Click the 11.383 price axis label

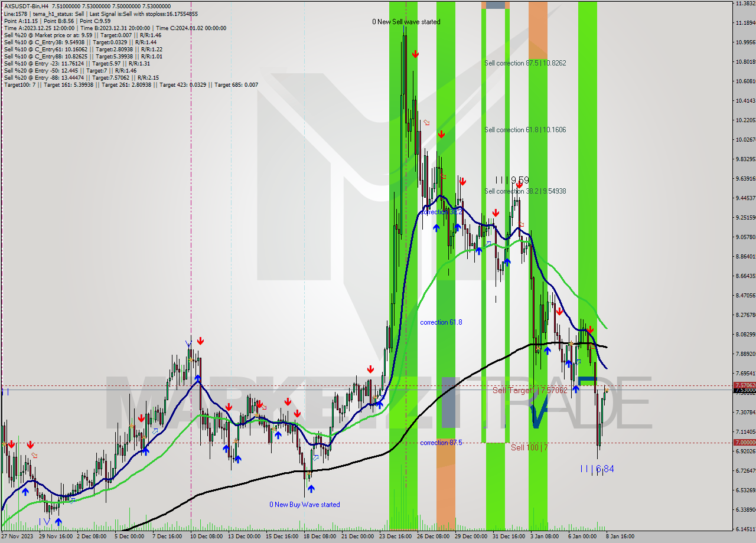point(745,4)
